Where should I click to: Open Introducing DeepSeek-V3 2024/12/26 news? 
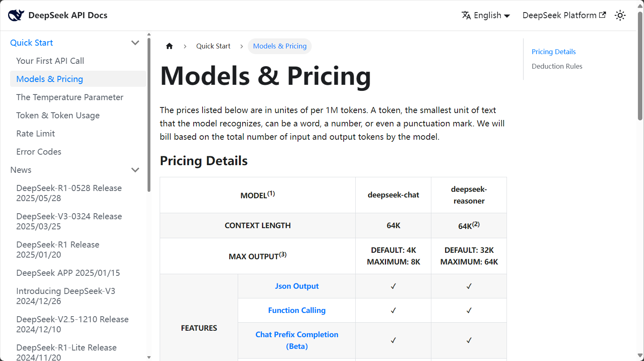(66, 296)
